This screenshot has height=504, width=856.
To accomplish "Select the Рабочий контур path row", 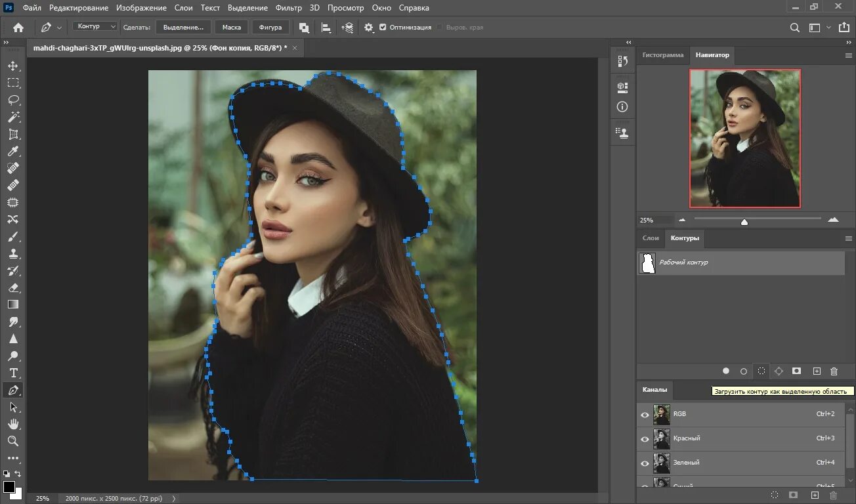I will coord(740,262).
